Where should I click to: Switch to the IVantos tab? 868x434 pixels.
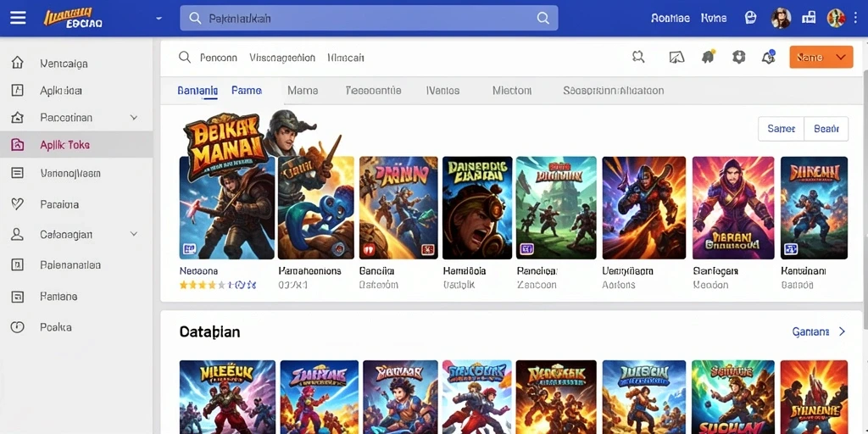(442, 90)
